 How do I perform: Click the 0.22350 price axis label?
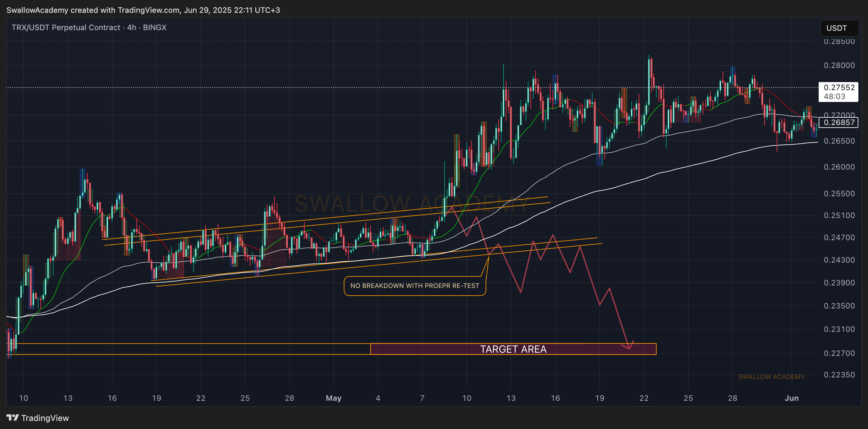coord(839,375)
